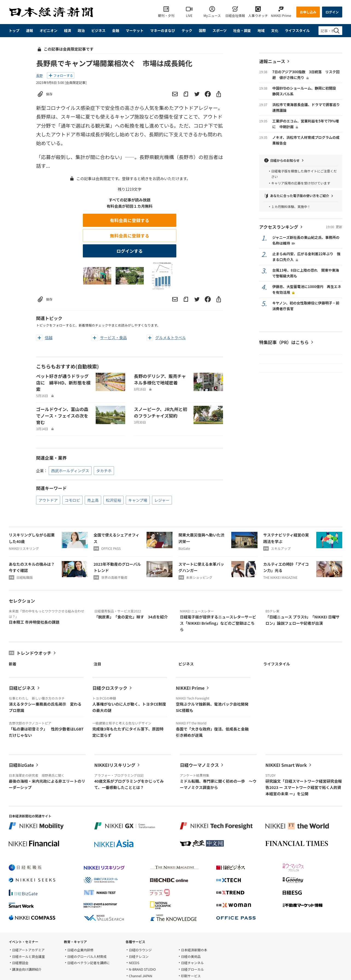This screenshot has width=351, height=980.
Task: Open the FINANCIAL TIMES logo link
Action: click(x=297, y=843)
